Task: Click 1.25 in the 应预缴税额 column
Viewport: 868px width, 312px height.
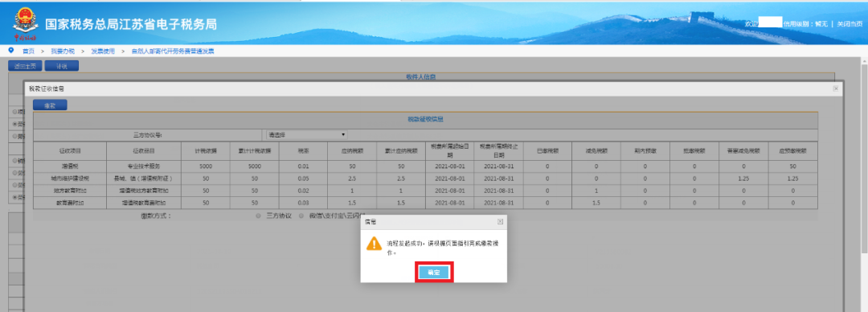Action: [793, 178]
